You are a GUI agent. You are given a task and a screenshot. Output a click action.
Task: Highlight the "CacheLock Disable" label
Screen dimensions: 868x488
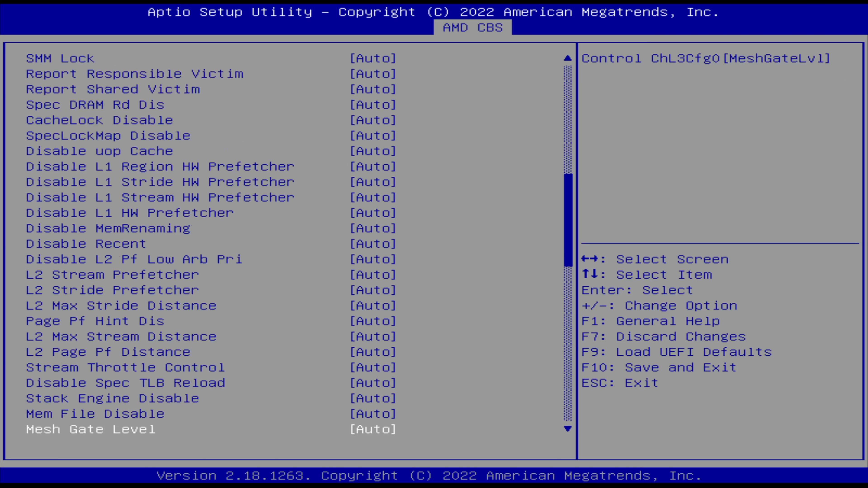[100, 120]
